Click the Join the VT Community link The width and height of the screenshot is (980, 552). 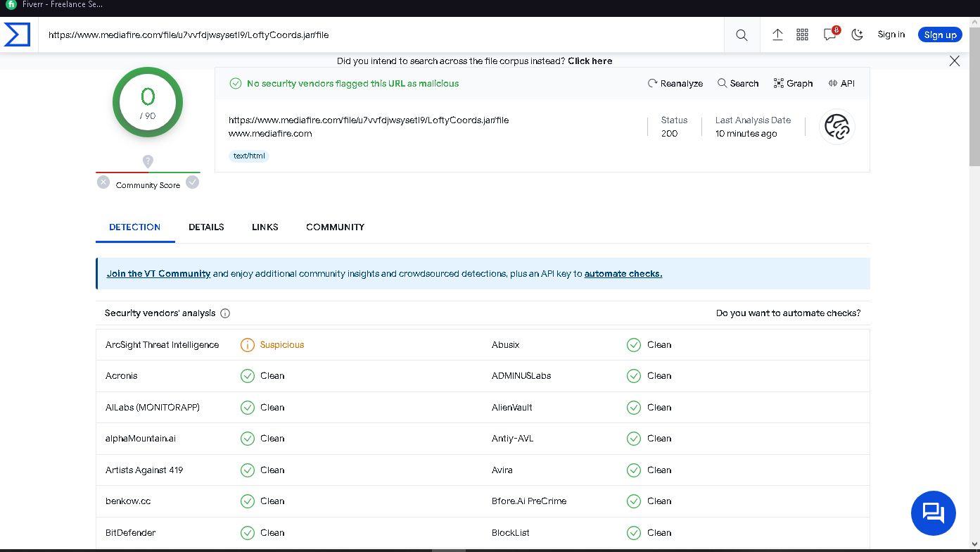(159, 274)
